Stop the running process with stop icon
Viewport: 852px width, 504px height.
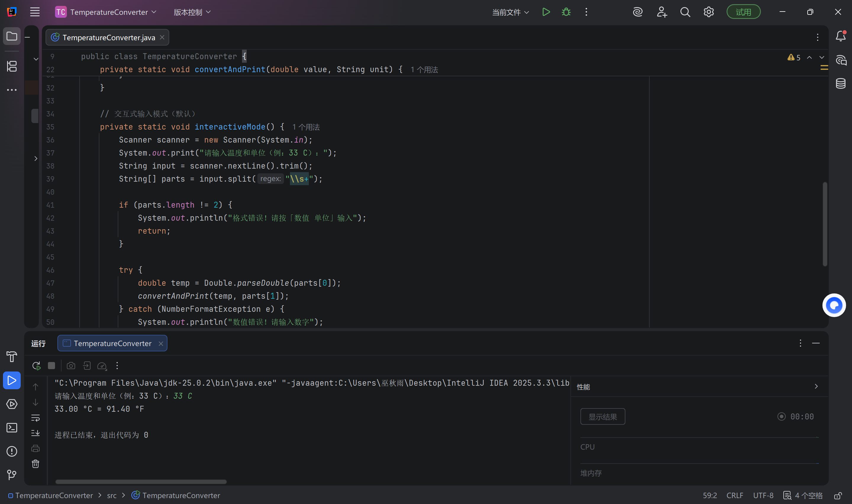(51, 366)
